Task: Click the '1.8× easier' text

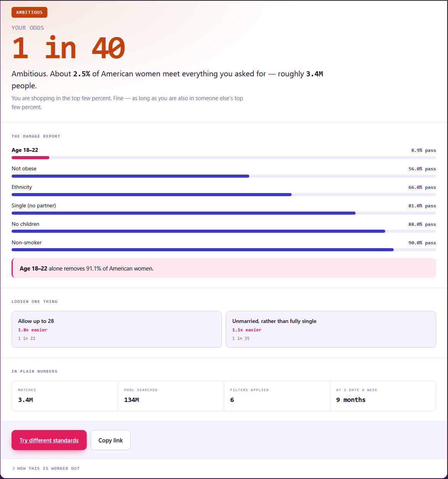Action: 33,330
